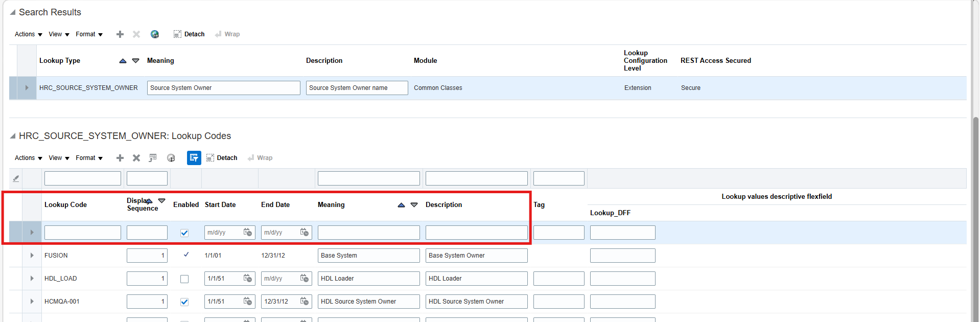Click the add (+) icon in the Search Results toolbar

(x=120, y=34)
